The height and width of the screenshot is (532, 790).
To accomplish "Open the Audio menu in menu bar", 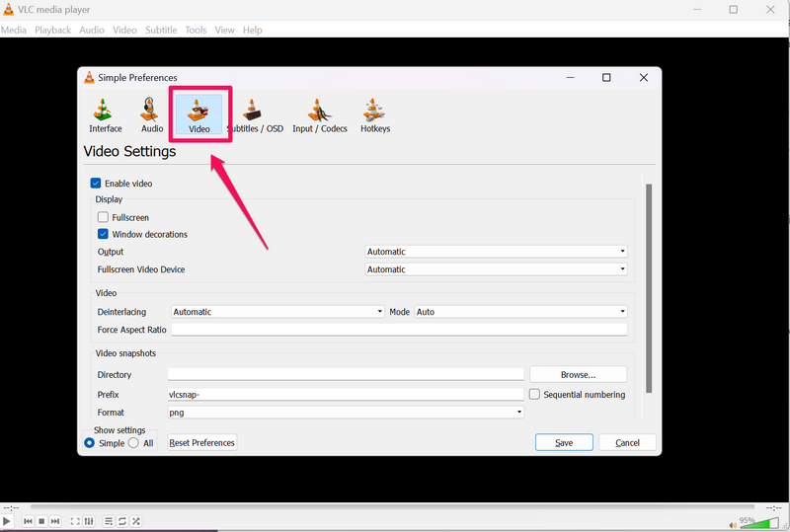I will click(x=92, y=30).
